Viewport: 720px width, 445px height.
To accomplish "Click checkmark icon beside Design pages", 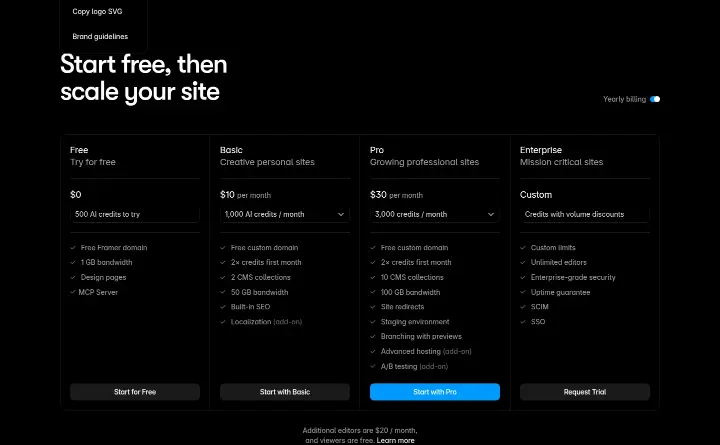I will 73,277.
